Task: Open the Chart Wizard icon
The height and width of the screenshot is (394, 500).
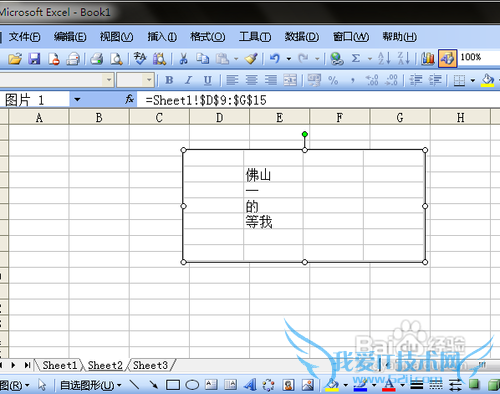Action: coord(428,59)
